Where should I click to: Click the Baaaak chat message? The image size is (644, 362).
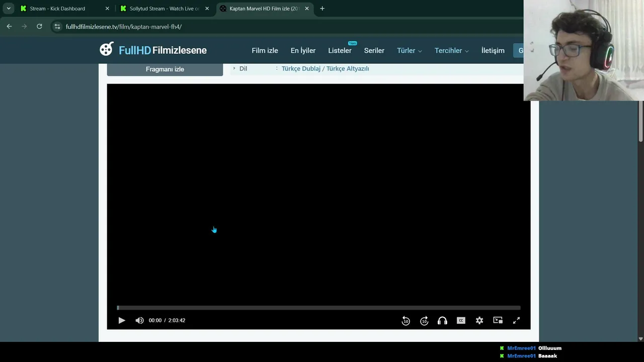coord(548,356)
